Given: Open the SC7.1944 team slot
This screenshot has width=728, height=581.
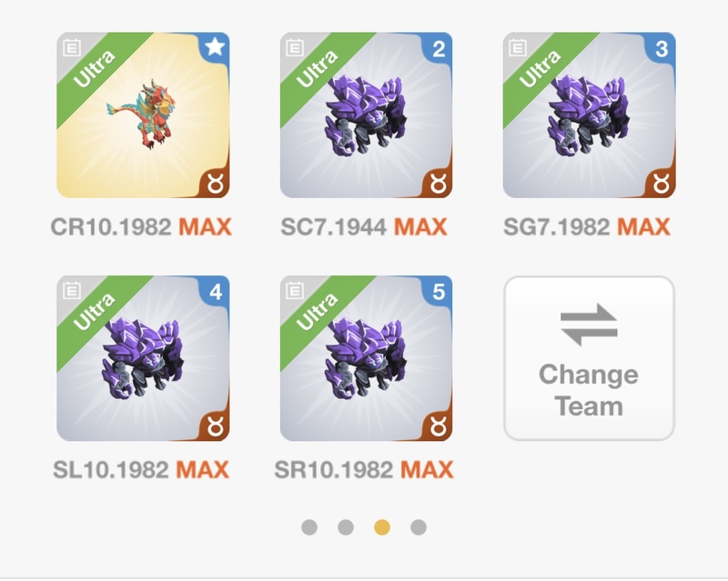Looking at the screenshot, I should (x=367, y=115).
